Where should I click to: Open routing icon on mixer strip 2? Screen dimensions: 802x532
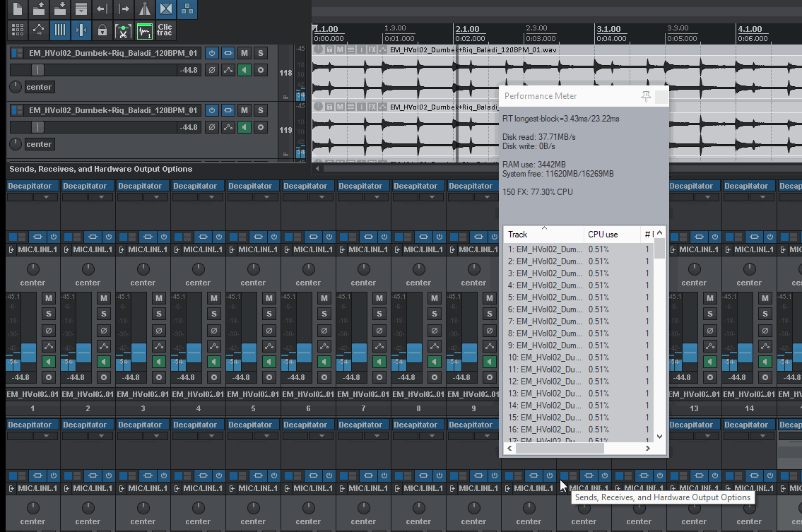pyautogui.click(x=93, y=237)
